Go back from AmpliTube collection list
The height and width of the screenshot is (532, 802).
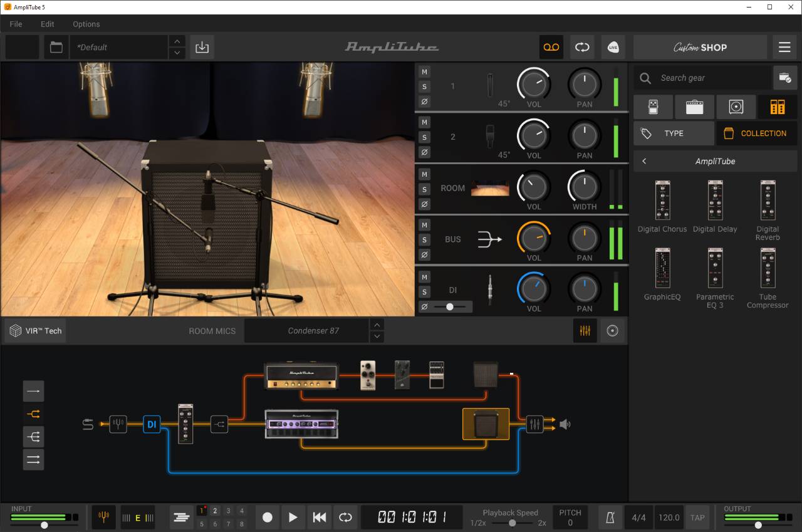point(644,161)
